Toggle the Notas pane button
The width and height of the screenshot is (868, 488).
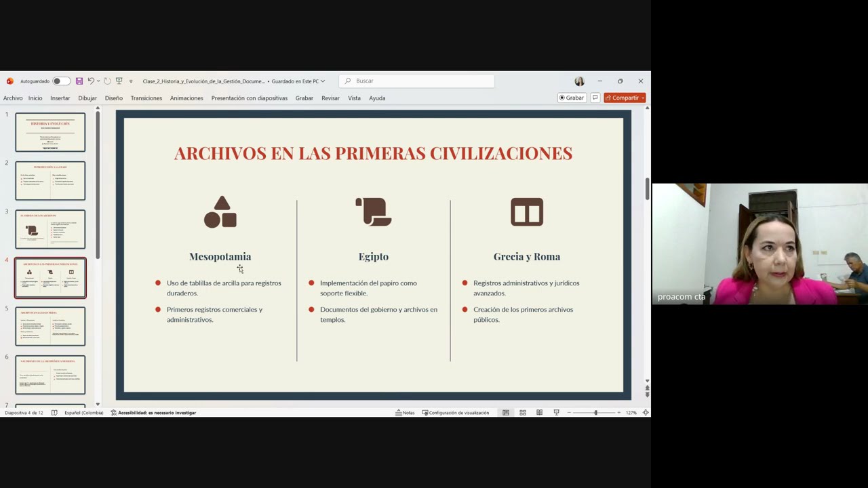pyautogui.click(x=405, y=413)
